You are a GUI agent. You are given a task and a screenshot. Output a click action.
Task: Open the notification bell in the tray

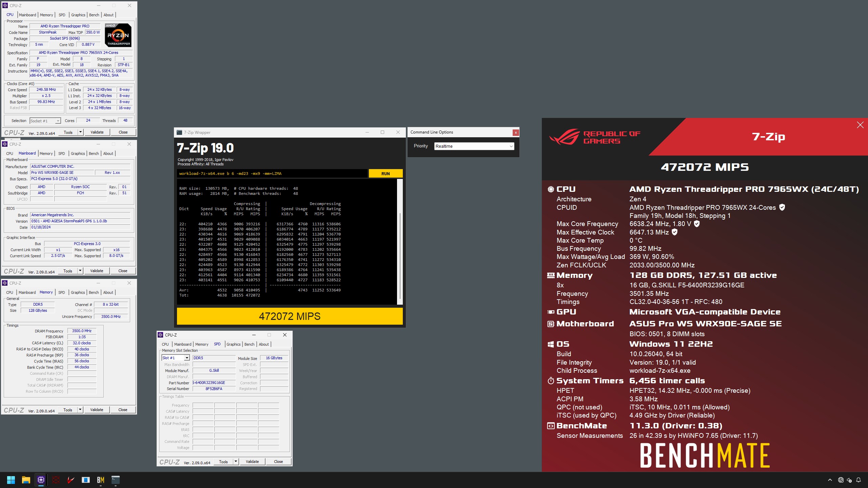click(x=859, y=480)
